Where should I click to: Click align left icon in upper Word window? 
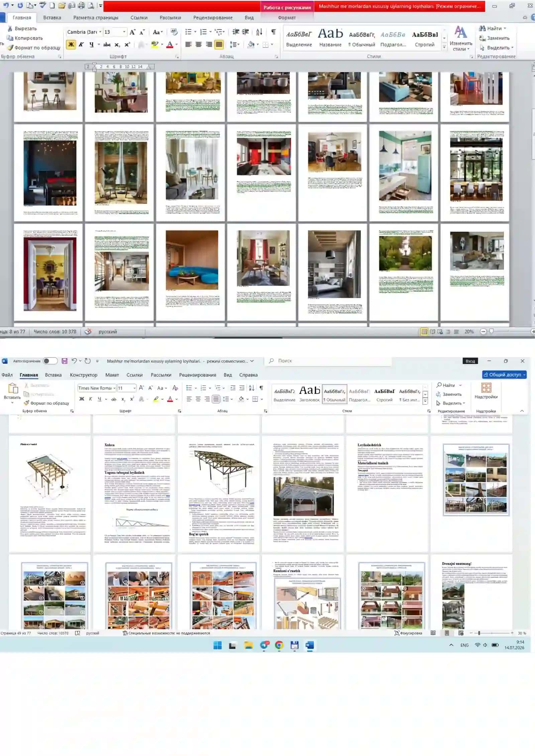pyautogui.click(x=189, y=44)
